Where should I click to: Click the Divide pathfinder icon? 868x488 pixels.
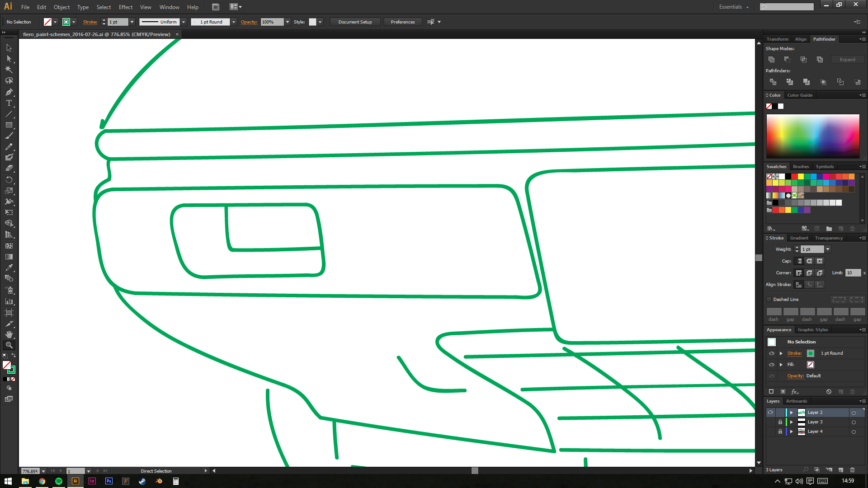click(773, 82)
